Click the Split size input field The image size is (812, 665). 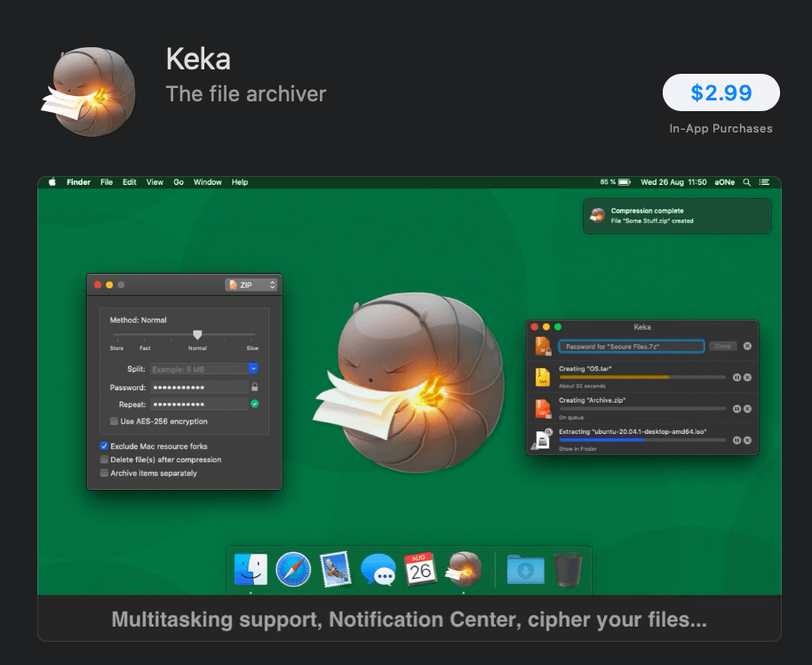199,369
